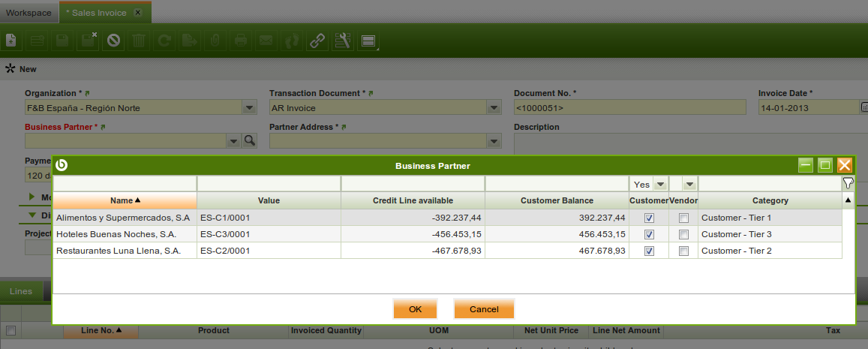This screenshot has height=349, width=868.
Task: Click the Line No. column header
Action: 101,330
